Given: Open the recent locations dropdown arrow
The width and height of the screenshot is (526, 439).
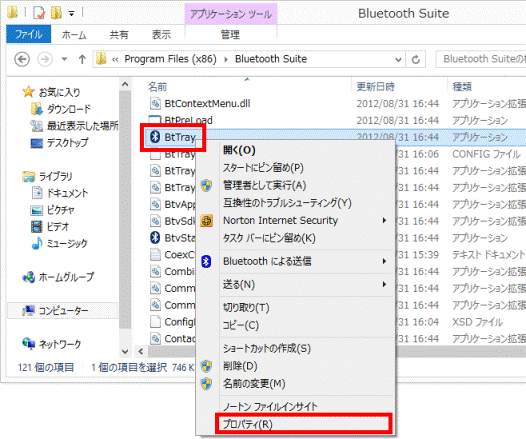Looking at the screenshot, I should [x=64, y=60].
